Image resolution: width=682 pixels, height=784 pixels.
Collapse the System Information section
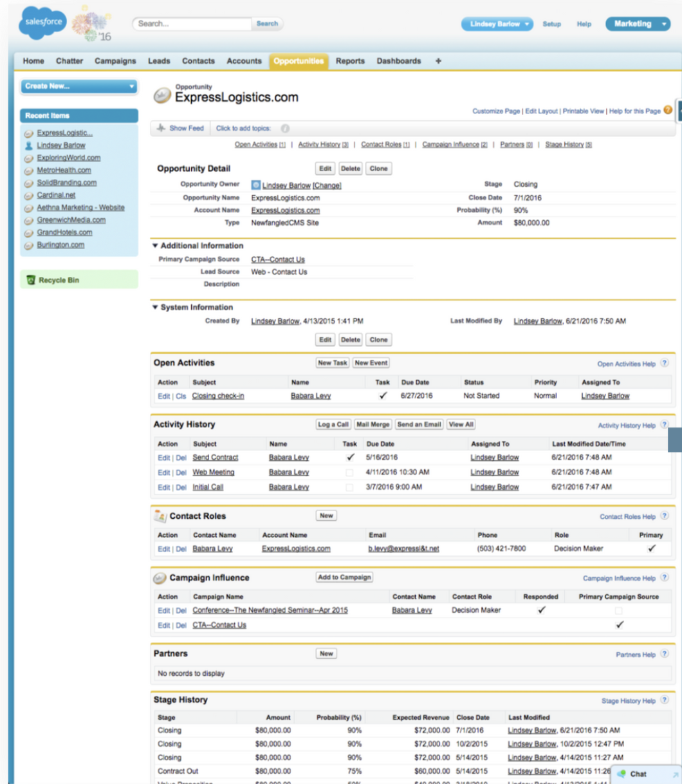[155, 307]
